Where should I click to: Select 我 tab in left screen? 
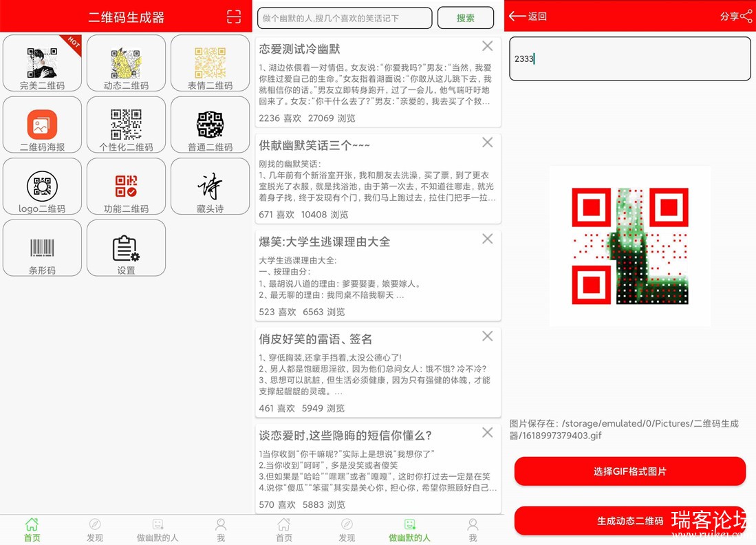point(221,530)
